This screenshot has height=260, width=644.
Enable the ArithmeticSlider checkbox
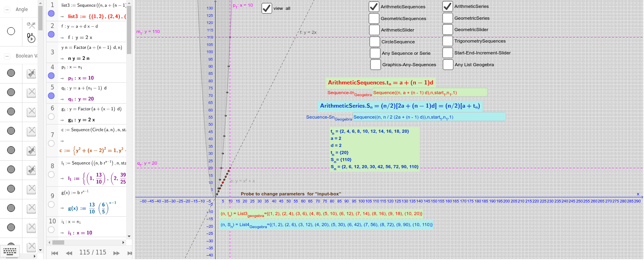(x=374, y=30)
